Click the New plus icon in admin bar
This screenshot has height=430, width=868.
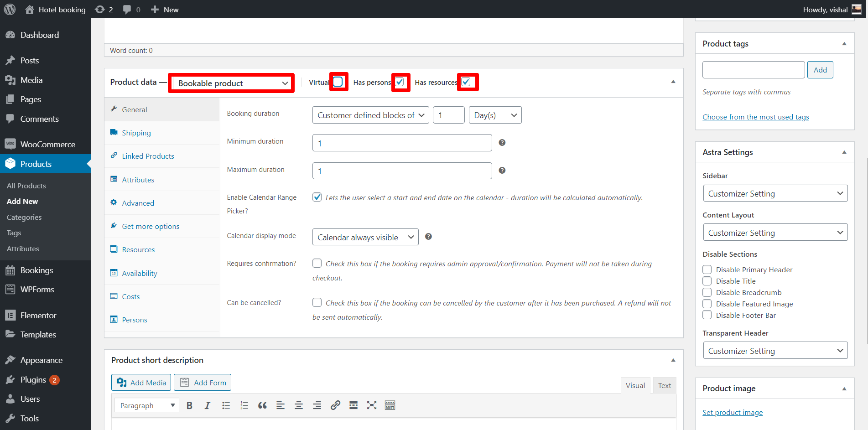click(155, 10)
